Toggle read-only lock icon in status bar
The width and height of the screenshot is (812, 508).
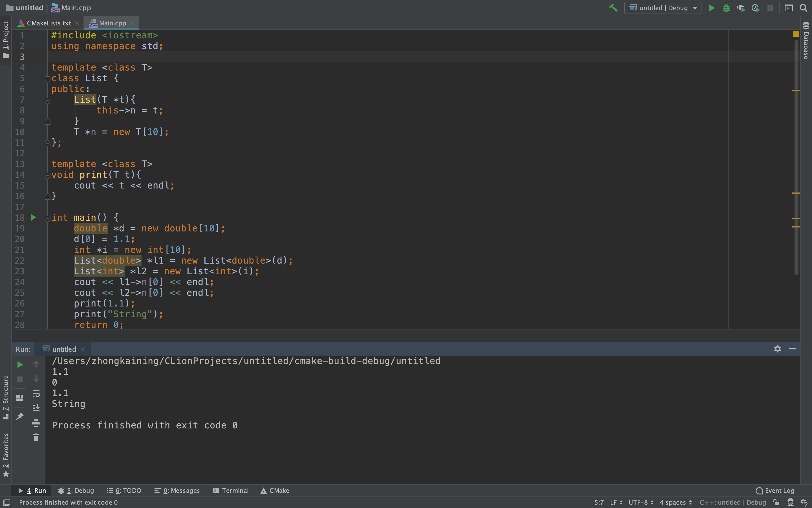coord(776,502)
